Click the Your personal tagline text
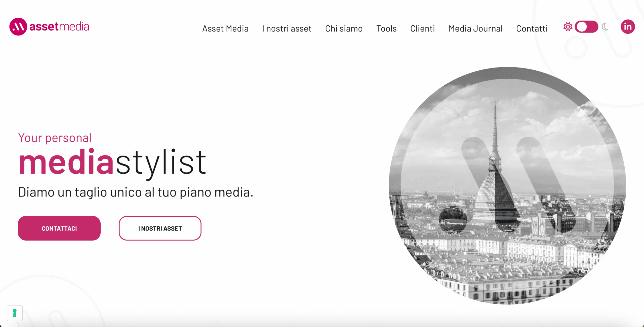This screenshot has width=644, height=327. pos(55,138)
